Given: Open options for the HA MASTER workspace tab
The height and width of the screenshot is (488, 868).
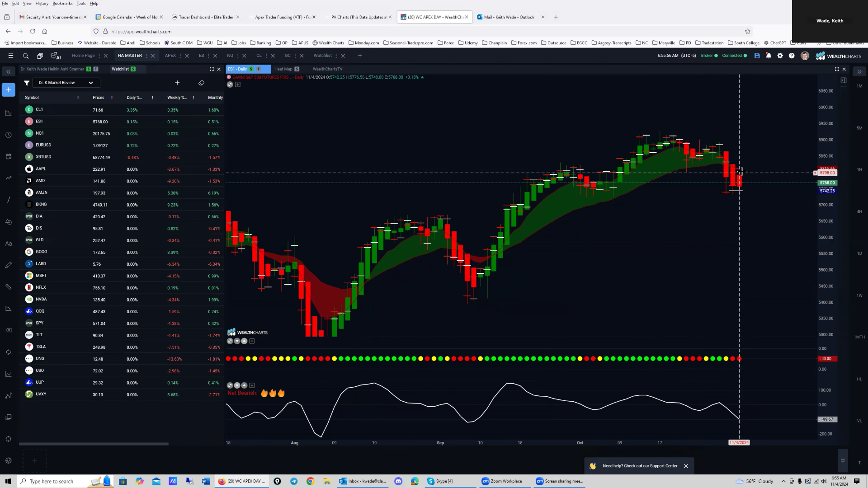Looking at the screenshot, I should (x=146, y=56).
